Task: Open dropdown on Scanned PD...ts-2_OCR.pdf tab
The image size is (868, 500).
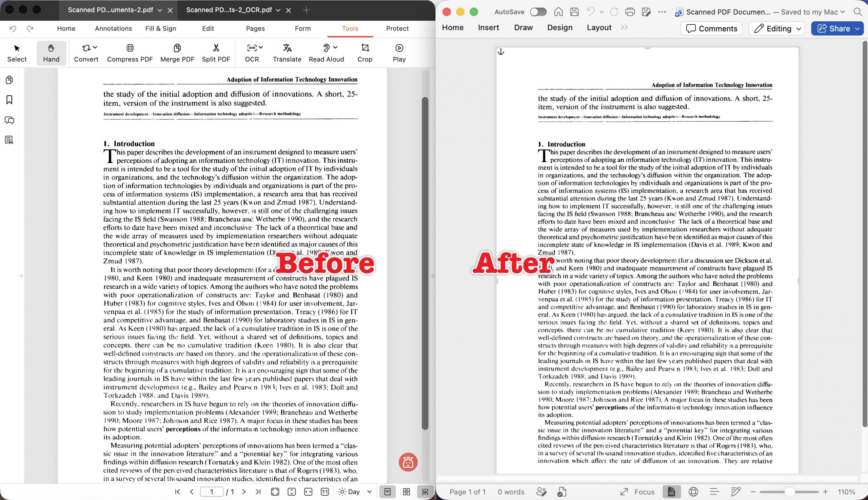Action: point(278,10)
